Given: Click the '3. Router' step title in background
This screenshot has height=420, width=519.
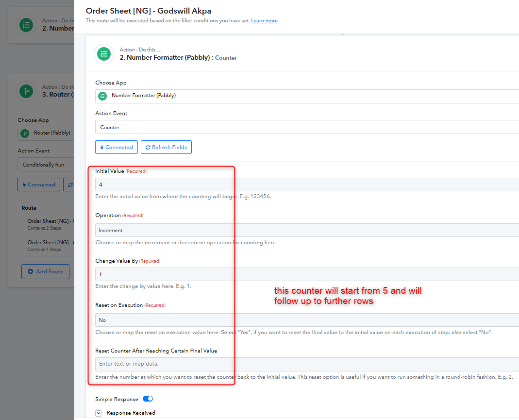Looking at the screenshot, I should 58,94.
